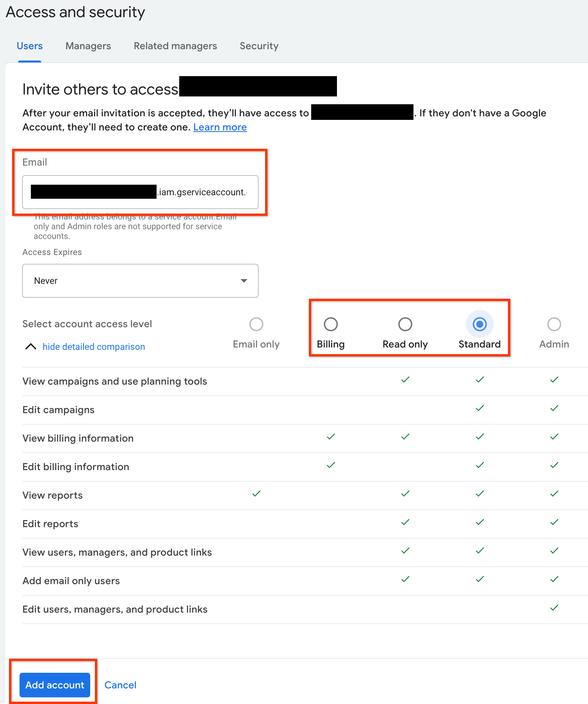The width and height of the screenshot is (588, 704).
Task: Go to the Security tab
Action: (x=259, y=46)
